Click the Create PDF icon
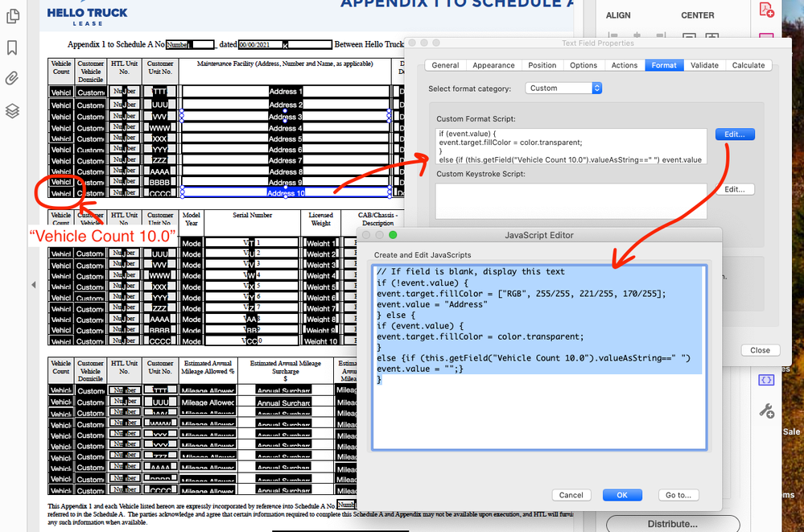804x532 pixels. point(766,10)
